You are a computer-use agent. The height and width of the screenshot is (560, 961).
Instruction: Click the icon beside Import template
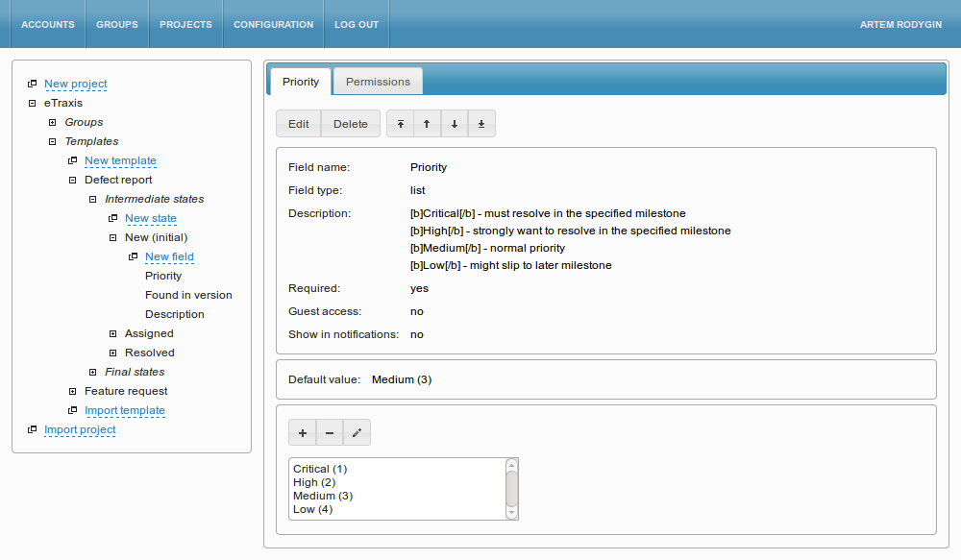point(73,410)
